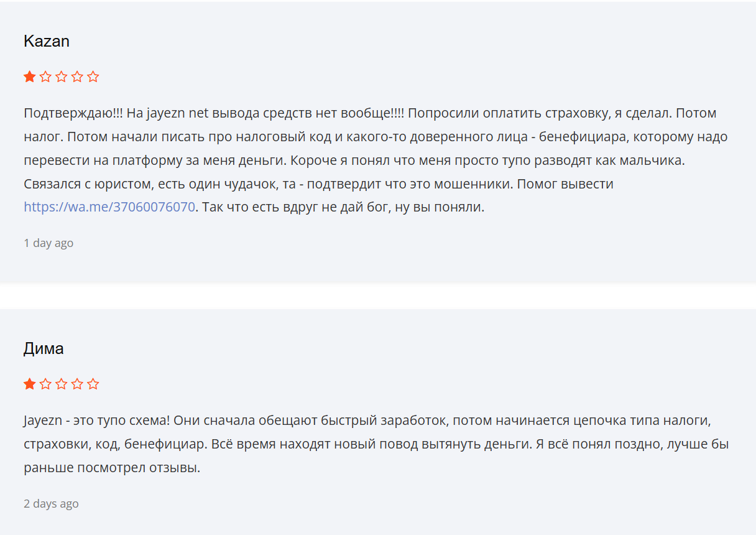Click the "1 day ago" timestamp
The image size is (756, 535).
48,243
